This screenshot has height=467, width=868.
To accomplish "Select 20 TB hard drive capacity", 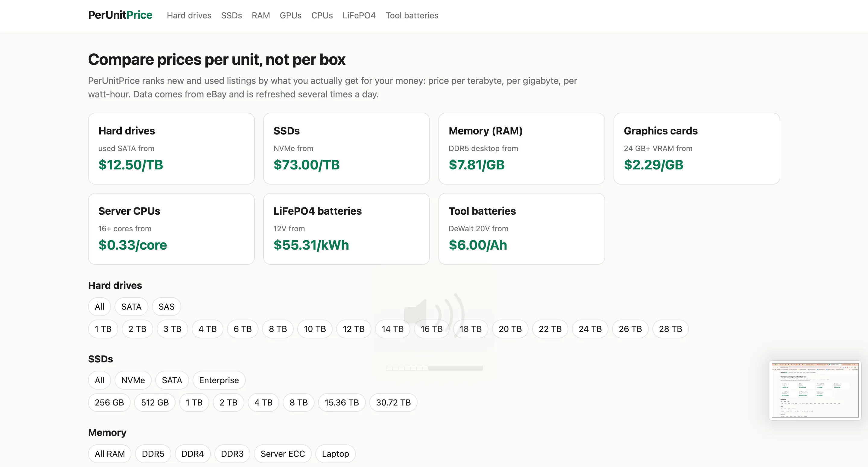I will (x=510, y=329).
